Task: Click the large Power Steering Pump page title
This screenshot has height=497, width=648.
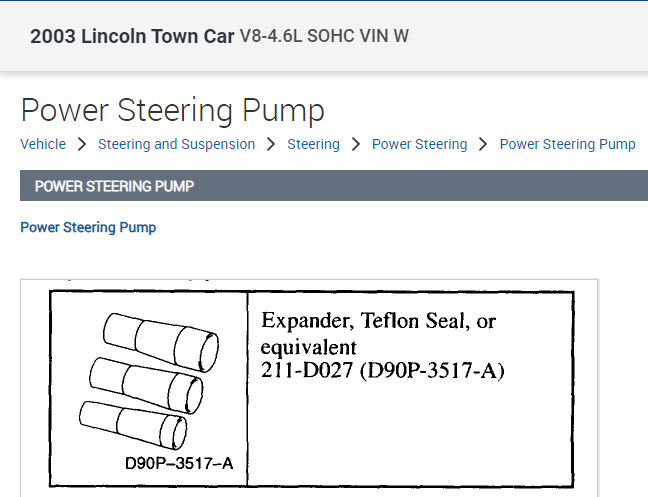Action: (172, 110)
